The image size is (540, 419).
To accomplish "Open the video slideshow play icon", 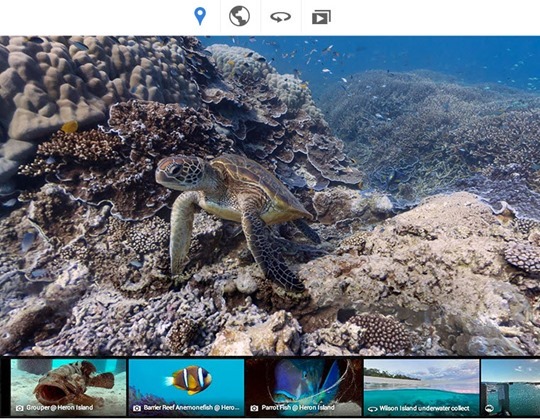I will point(321,17).
